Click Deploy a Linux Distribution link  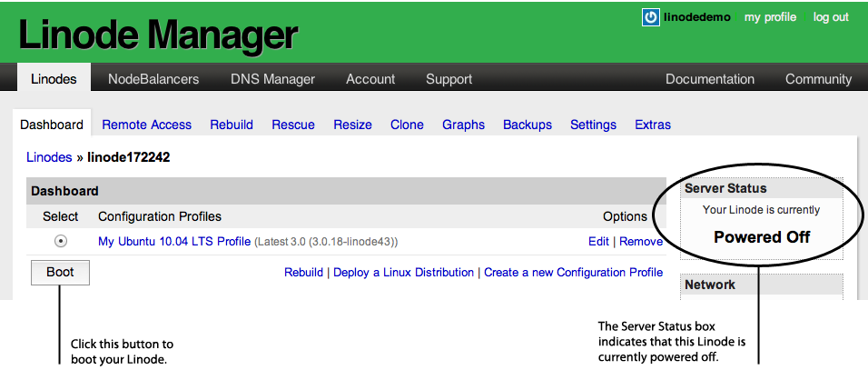tap(403, 272)
